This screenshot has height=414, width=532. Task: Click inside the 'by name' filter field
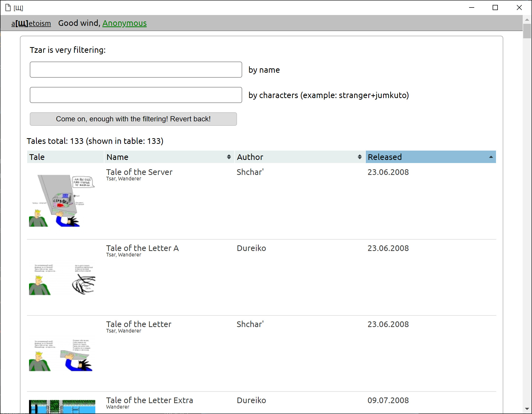(x=136, y=69)
